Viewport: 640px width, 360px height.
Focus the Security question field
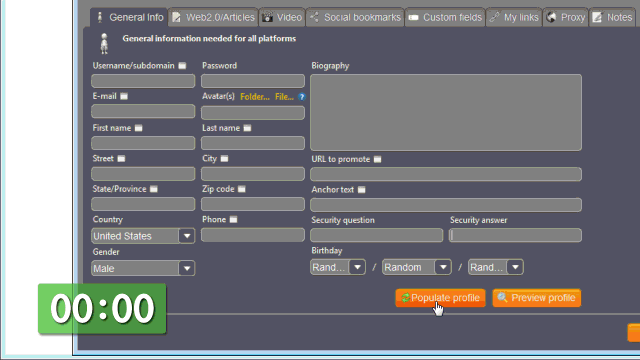click(377, 235)
